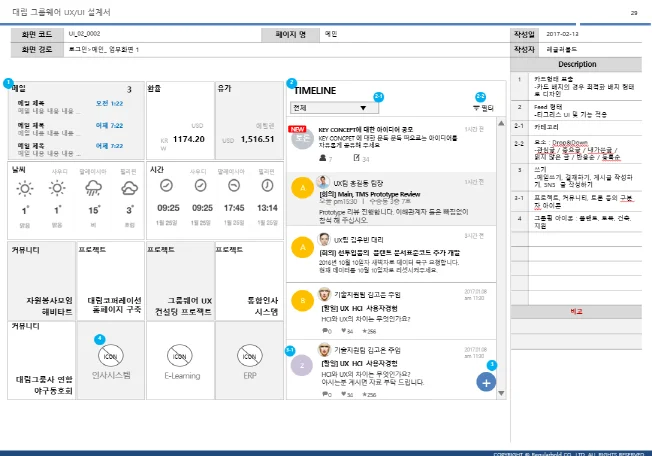Click 김수빈 대리 profile photo

(x=324, y=239)
